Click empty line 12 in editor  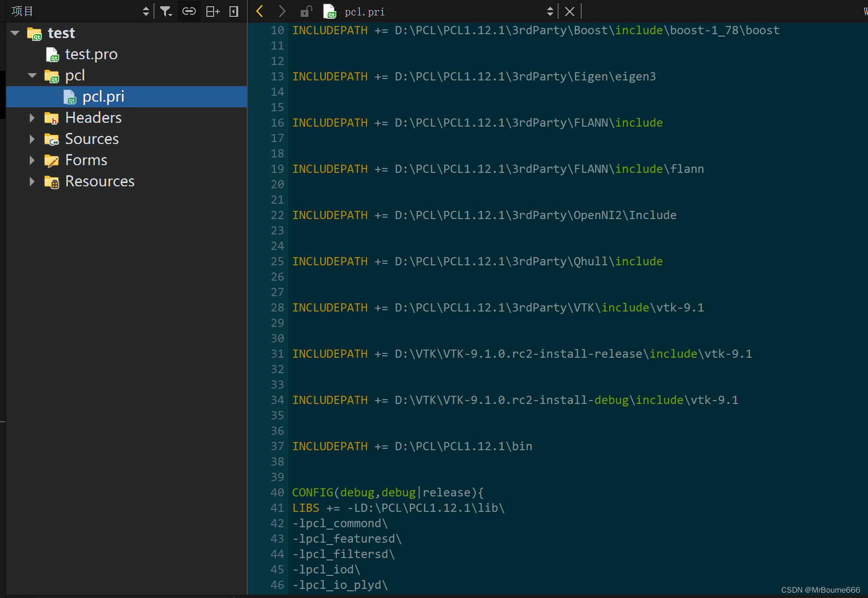click(577, 61)
